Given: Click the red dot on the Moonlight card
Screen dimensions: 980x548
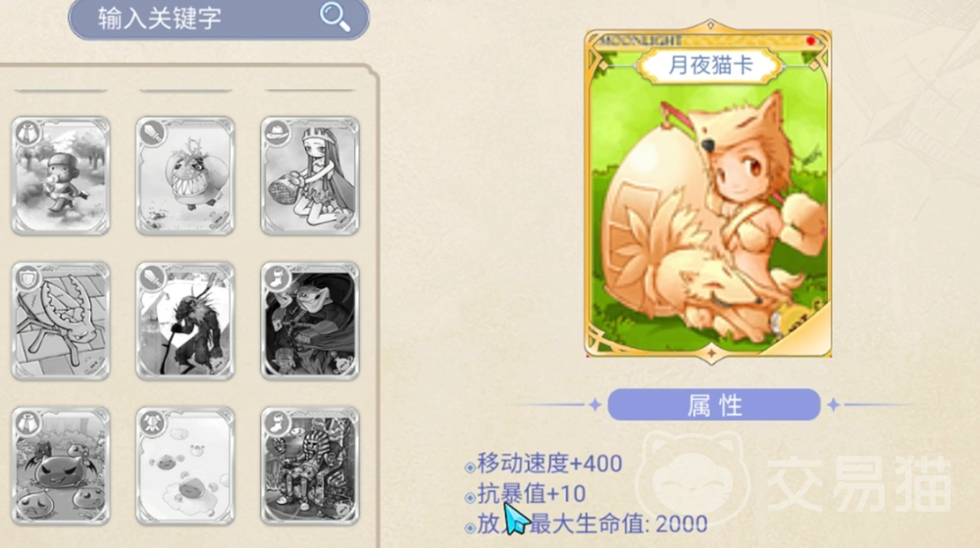Looking at the screenshot, I should pyautogui.click(x=810, y=41).
